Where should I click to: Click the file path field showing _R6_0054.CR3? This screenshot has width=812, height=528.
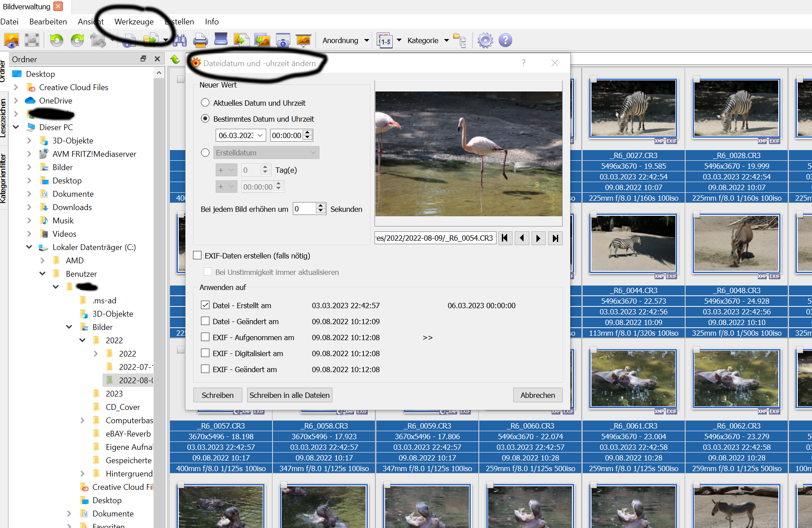tap(435, 238)
